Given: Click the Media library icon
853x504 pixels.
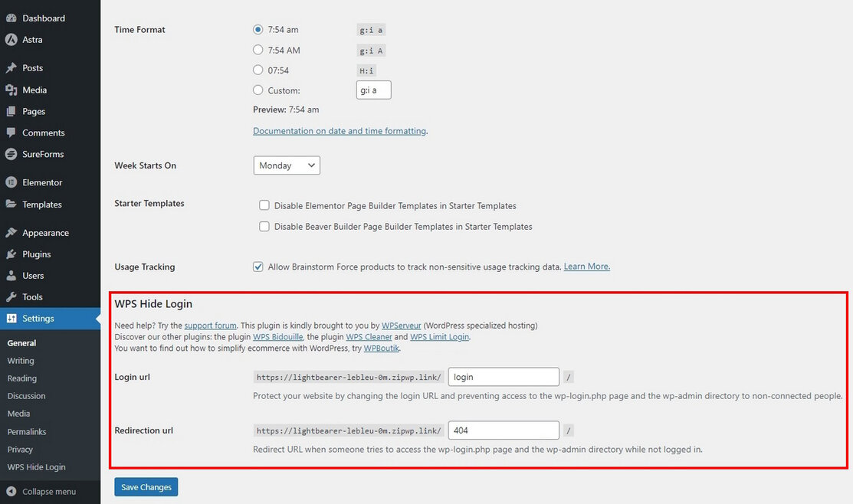Looking at the screenshot, I should click(x=11, y=90).
